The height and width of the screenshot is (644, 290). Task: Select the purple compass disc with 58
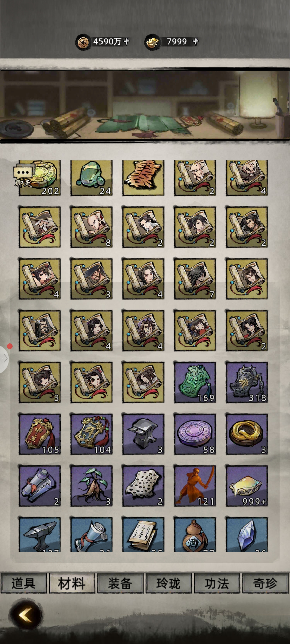pos(195,434)
